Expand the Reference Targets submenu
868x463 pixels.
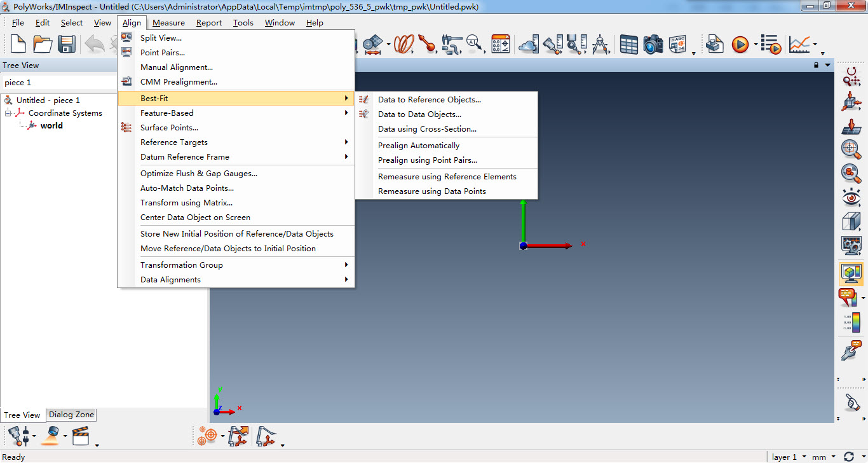pos(236,142)
